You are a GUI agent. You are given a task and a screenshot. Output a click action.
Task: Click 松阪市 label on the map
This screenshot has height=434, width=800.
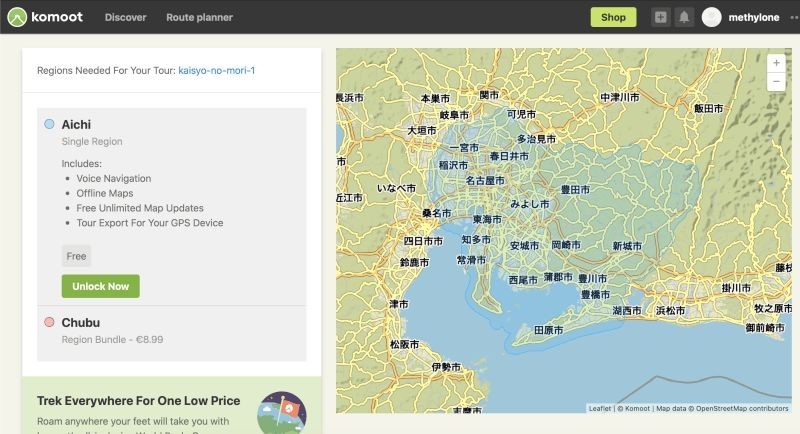coord(405,344)
